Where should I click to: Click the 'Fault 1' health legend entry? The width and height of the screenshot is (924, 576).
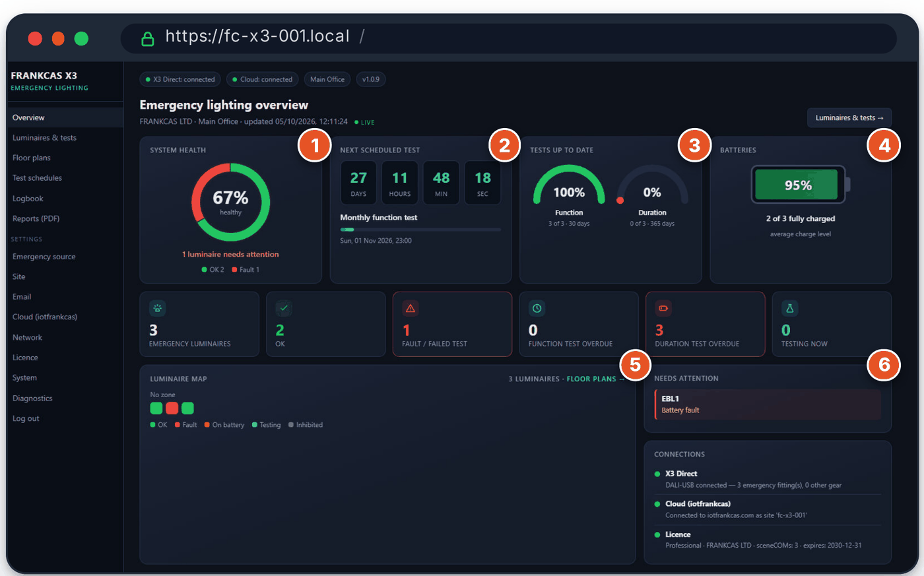pos(246,270)
